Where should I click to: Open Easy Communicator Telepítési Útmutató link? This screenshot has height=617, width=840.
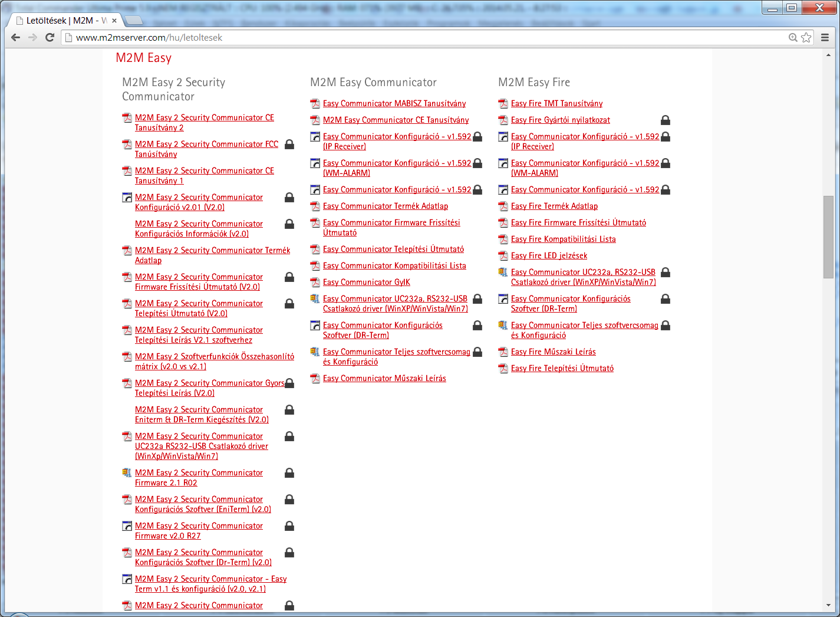(x=393, y=250)
